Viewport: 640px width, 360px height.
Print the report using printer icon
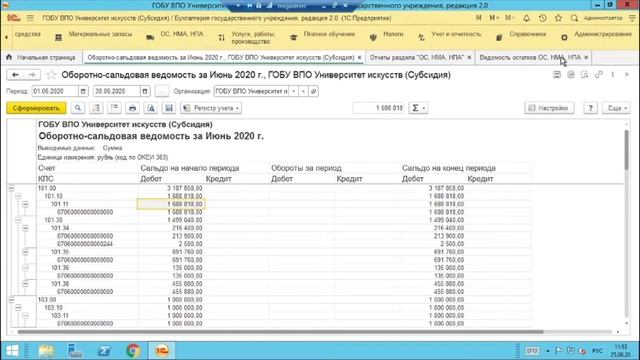tap(132, 108)
